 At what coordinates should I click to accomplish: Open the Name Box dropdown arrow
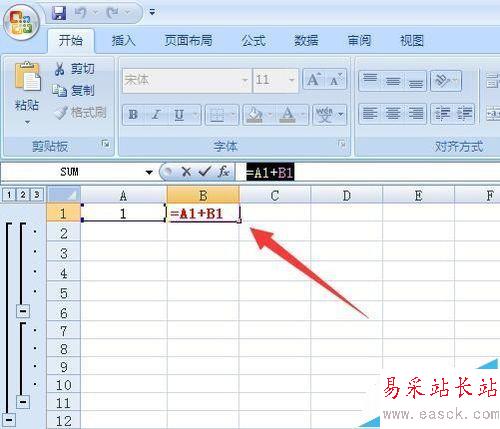coord(149,172)
